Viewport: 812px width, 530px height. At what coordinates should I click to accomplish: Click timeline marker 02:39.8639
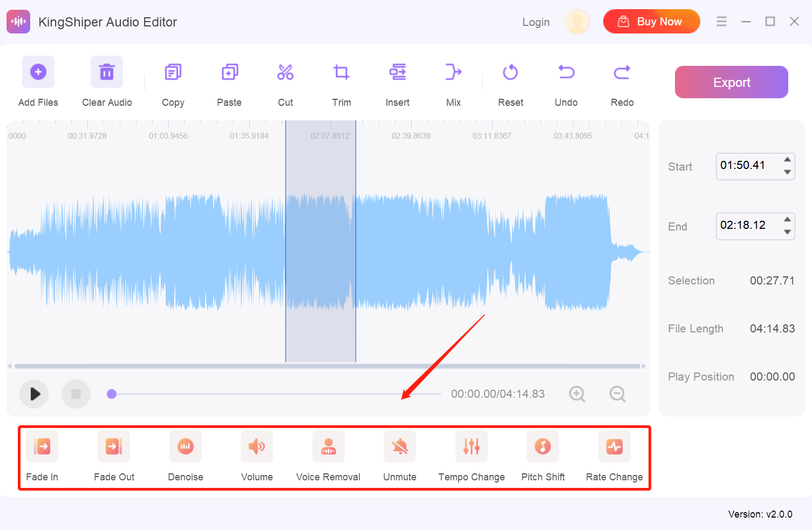point(411,136)
